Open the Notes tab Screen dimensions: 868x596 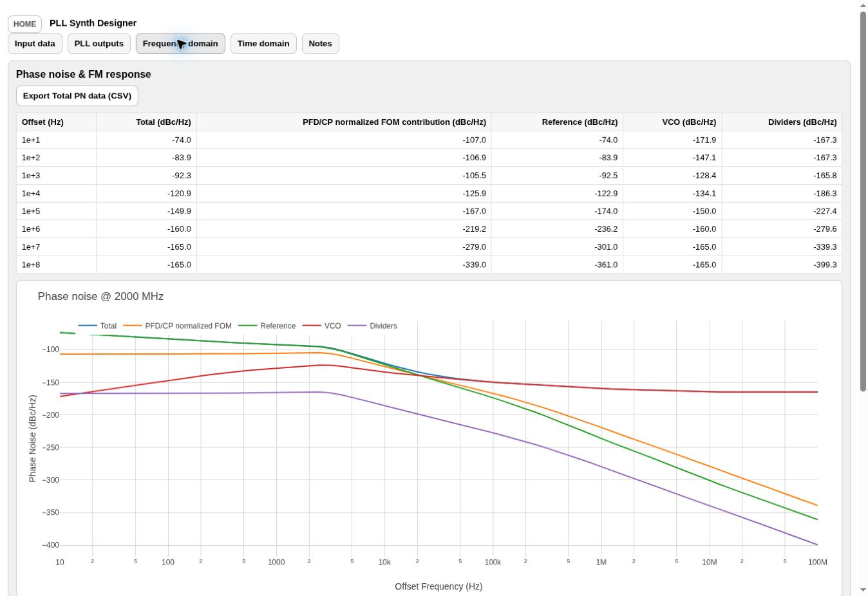(320, 44)
